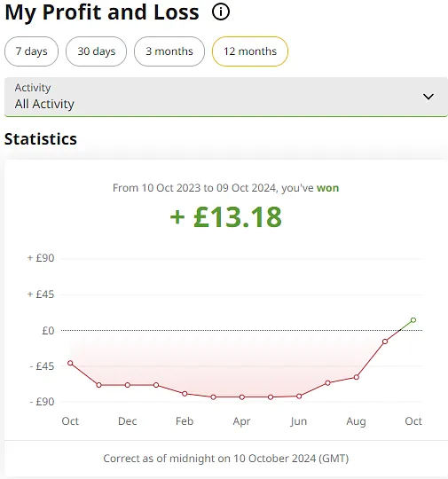
Task: Click the Statistics section heading
Action: coord(41,139)
